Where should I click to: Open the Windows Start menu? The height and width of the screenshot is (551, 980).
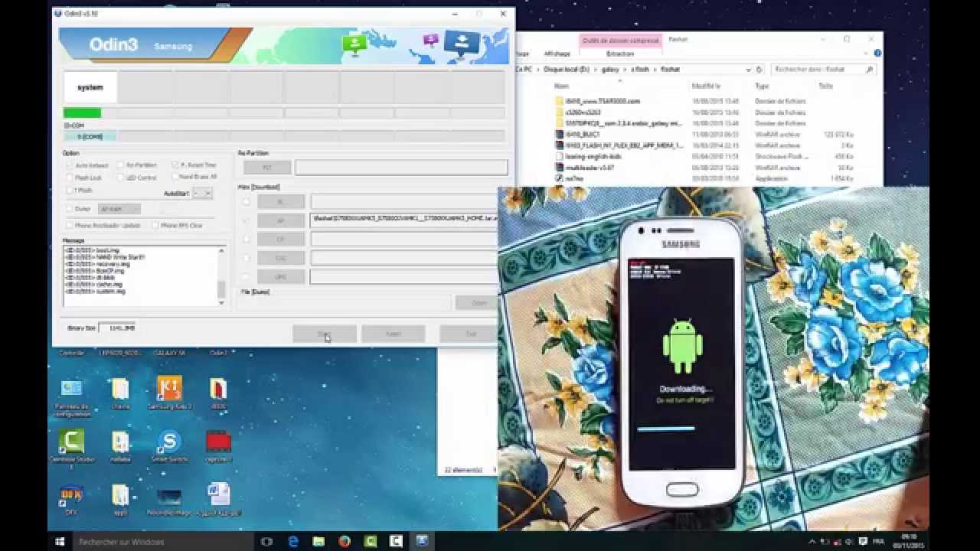60,541
